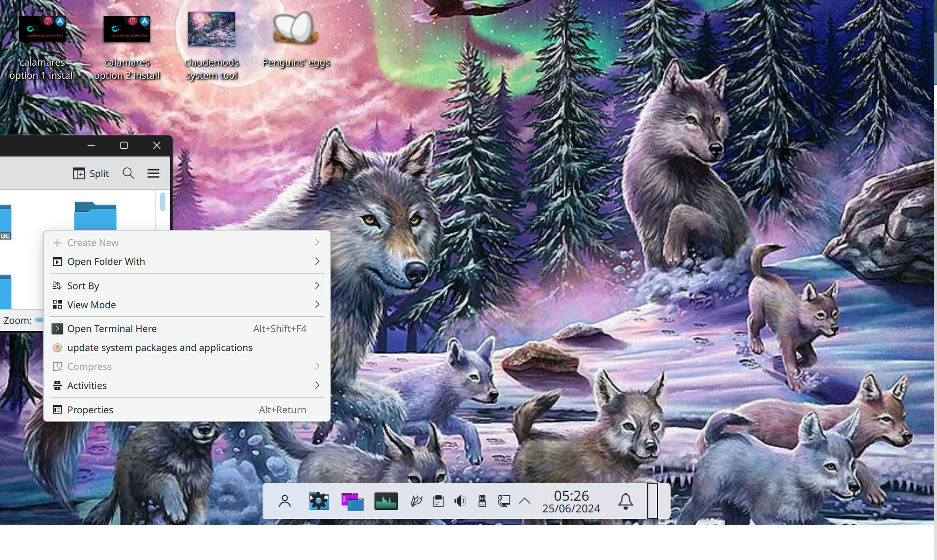Screen dimensions: 937x560
Task: Open the System Monitor graph icon
Action: click(x=386, y=501)
